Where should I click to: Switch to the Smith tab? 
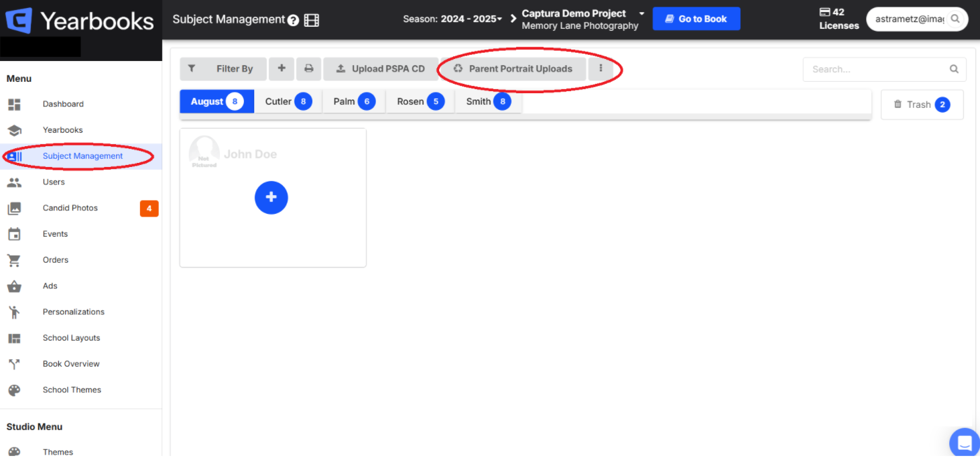tap(489, 102)
